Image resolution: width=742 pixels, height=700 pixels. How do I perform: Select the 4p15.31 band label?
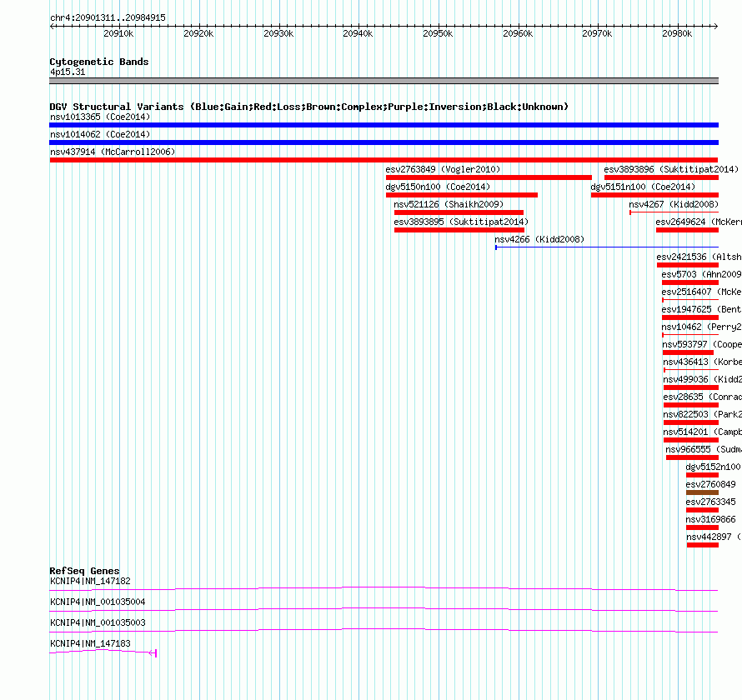68,72
